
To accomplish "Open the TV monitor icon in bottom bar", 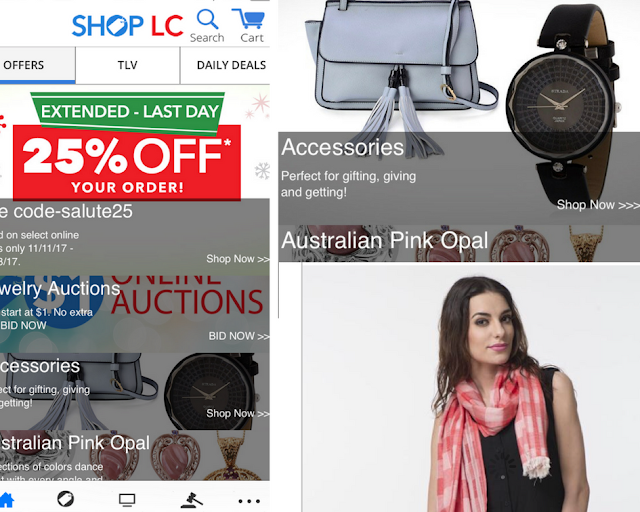I will [127, 499].
